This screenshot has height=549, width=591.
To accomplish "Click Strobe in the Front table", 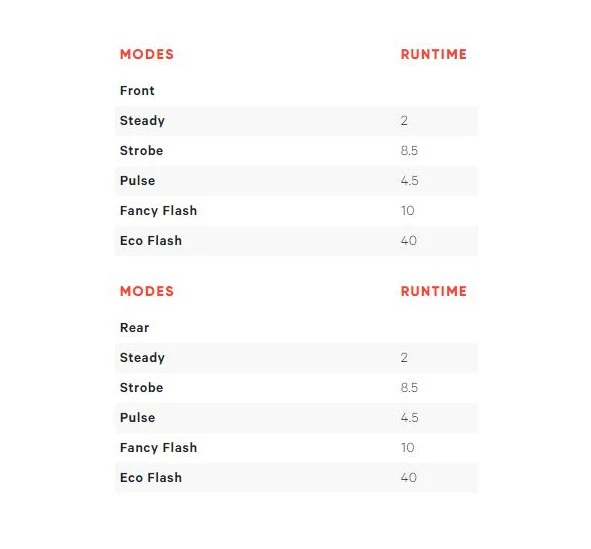I will tap(141, 150).
